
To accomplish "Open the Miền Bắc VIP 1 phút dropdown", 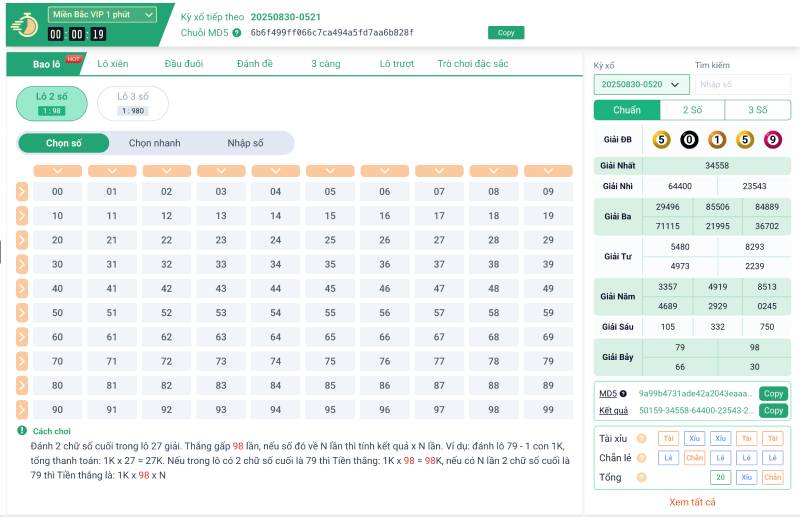I will coord(102,15).
